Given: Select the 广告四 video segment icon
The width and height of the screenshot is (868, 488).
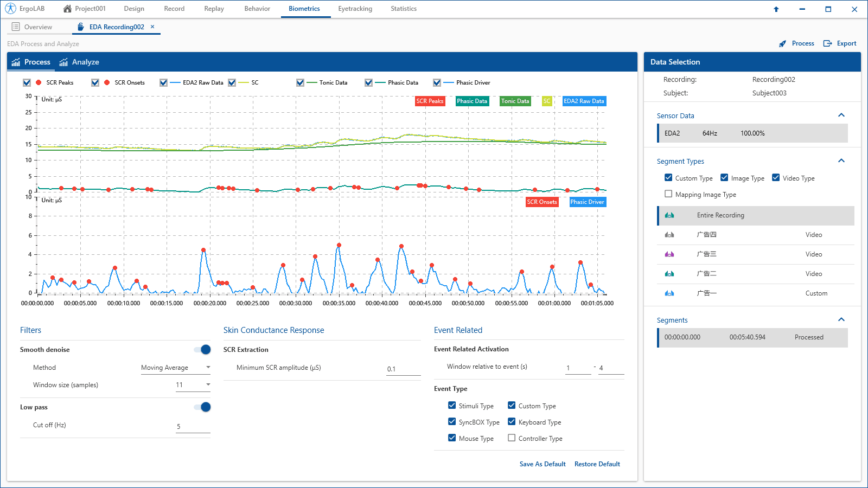Looking at the screenshot, I should [669, 235].
